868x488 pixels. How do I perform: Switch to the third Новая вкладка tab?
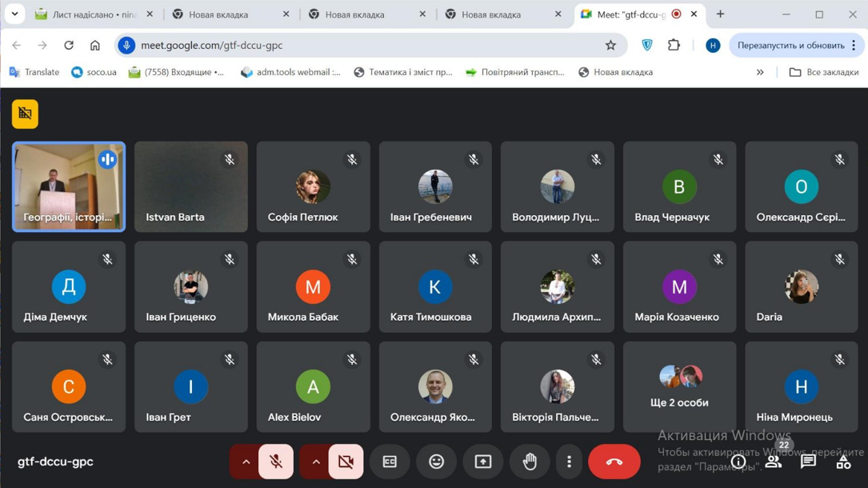coord(502,14)
